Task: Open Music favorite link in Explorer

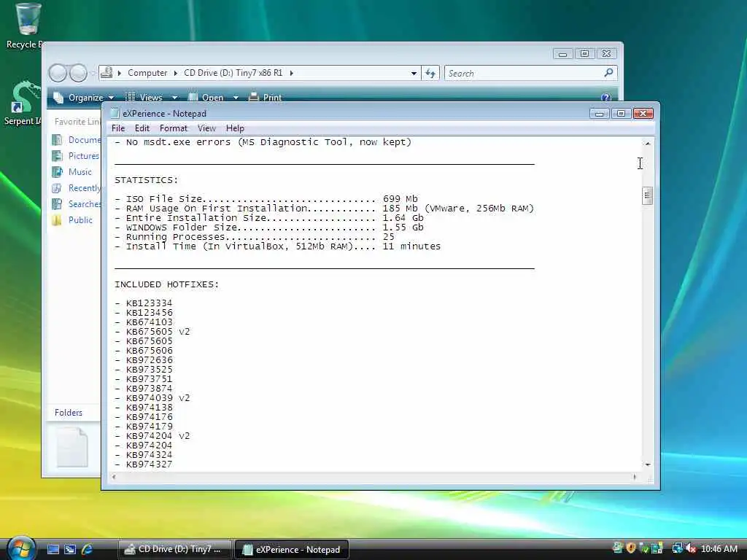Action: (72, 172)
